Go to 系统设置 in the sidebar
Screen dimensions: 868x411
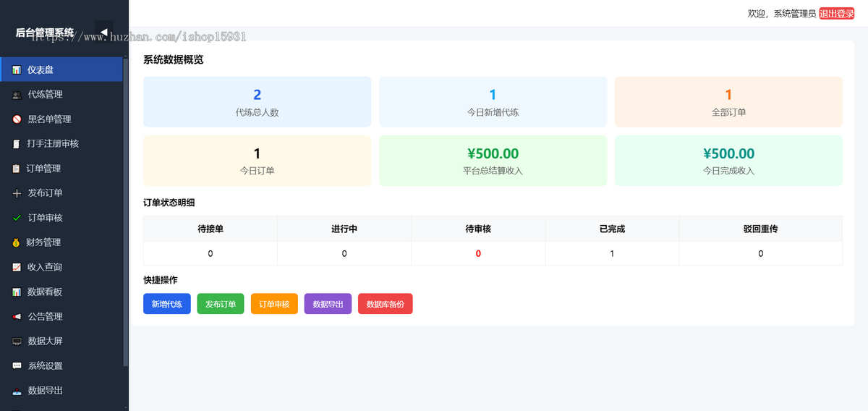point(61,365)
